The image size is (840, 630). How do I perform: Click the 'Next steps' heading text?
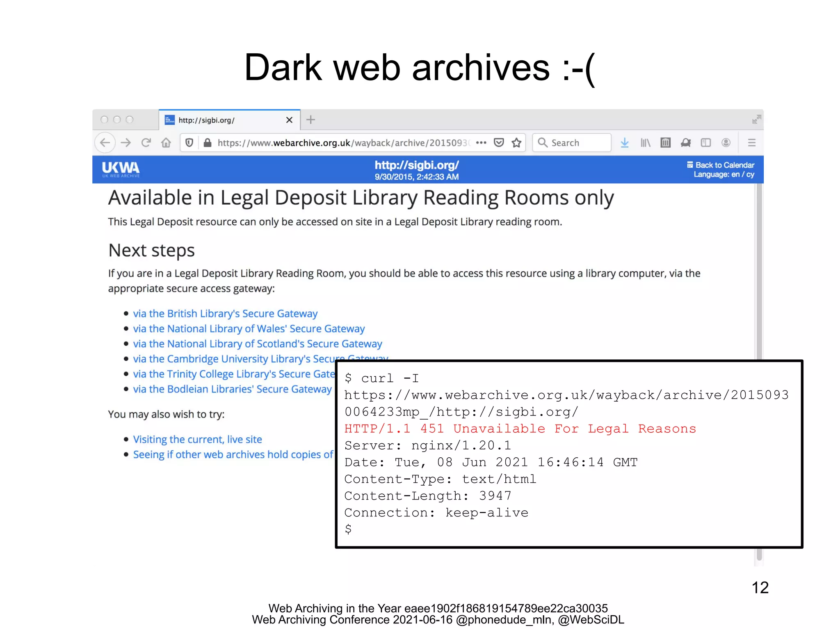point(152,251)
